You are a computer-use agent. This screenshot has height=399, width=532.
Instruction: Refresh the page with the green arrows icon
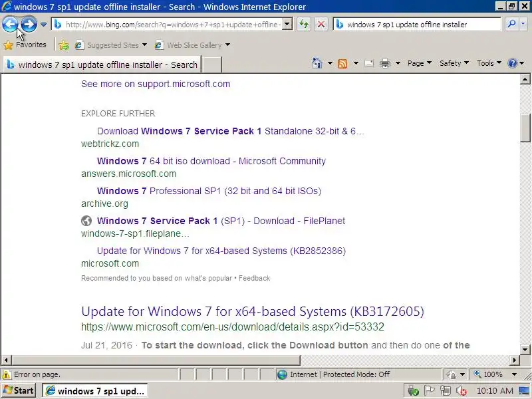(304, 25)
